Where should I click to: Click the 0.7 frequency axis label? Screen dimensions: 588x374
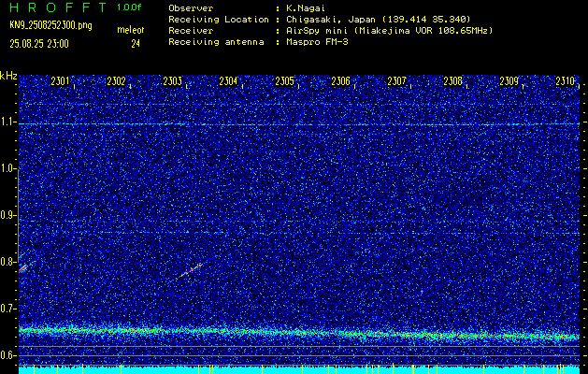point(8,309)
